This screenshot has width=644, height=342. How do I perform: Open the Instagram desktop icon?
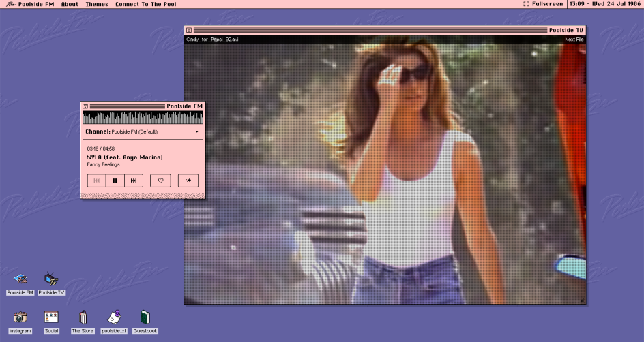[20, 317]
